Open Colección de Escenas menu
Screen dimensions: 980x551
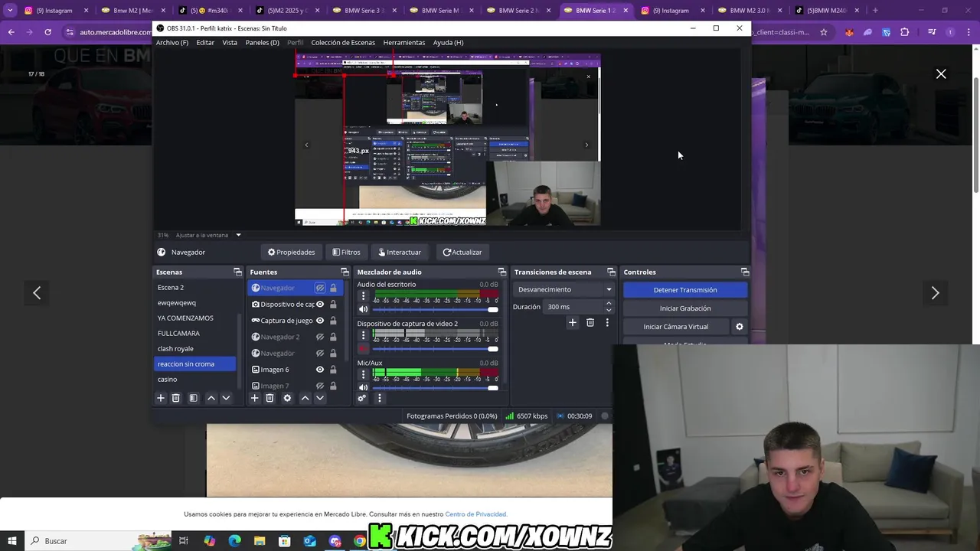(x=343, y=42)
